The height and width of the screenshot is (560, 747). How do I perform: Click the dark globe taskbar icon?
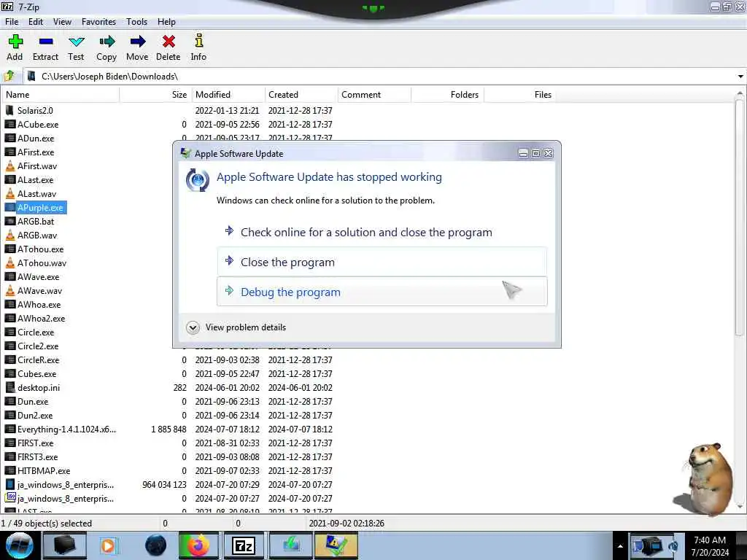click(155, 545)
